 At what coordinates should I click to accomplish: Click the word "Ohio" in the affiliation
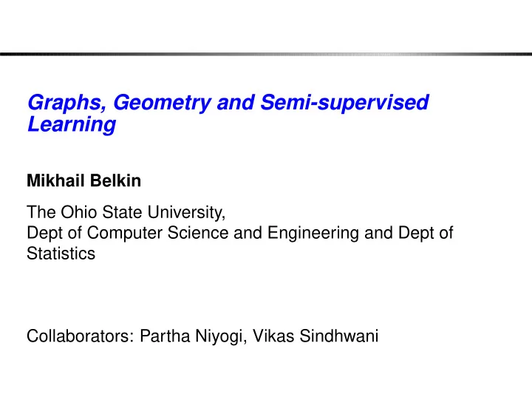78,212
